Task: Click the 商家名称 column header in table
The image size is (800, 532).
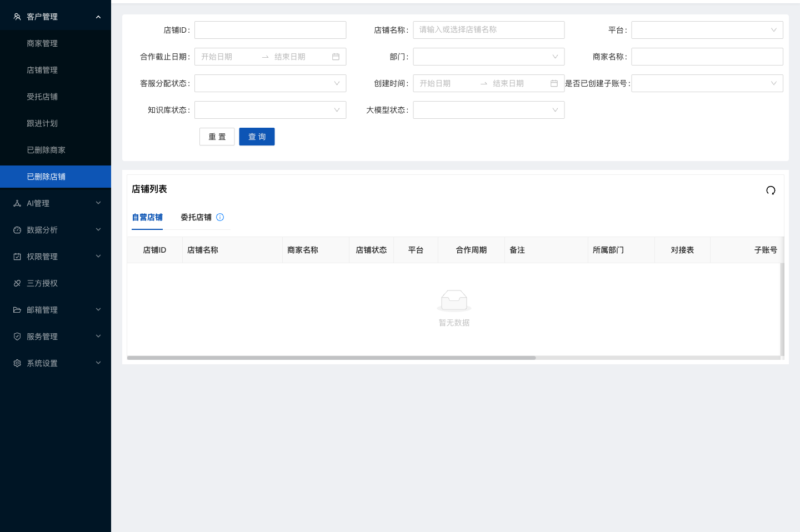Action: (x=316, y=250)
